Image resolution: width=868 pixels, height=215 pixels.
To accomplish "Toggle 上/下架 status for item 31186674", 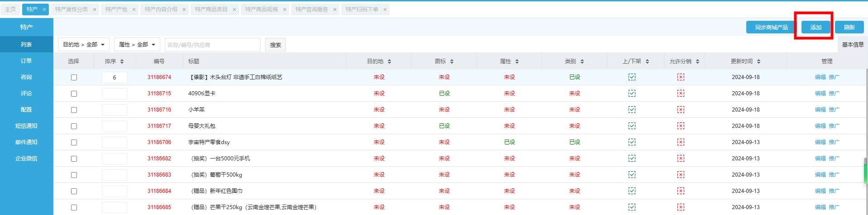I will tap(632, 77).
